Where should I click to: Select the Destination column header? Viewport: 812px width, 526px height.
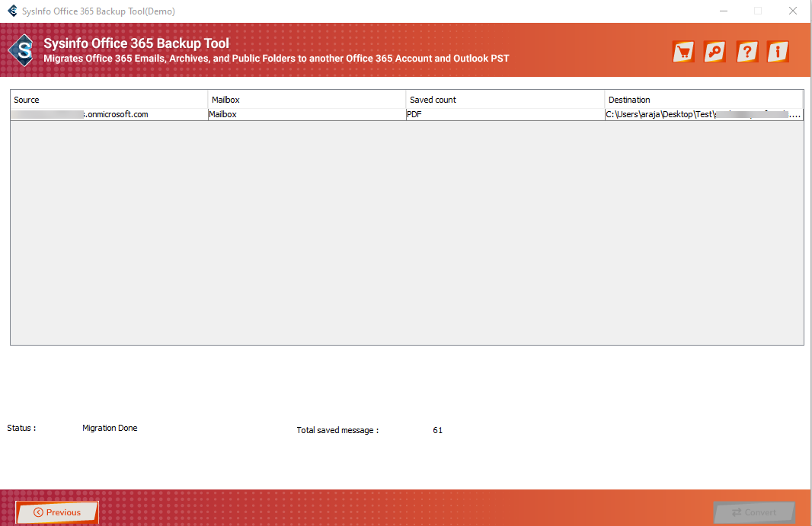[704, 100]
